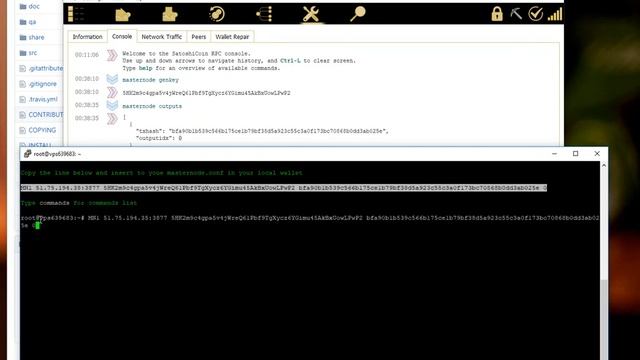Click the doc folder icon
Image resolution: width=640 pixels, height=360 pixels.
coord(23,7)
